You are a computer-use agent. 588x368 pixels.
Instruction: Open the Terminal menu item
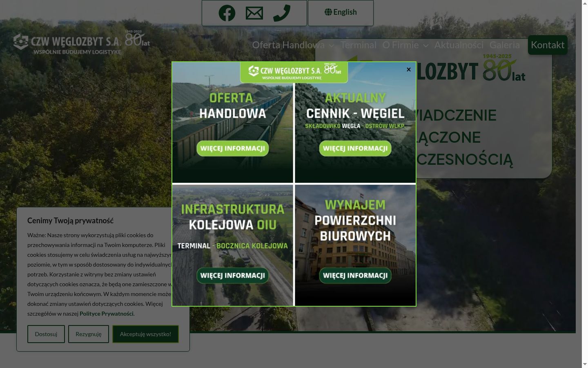[x=359, y=45]
